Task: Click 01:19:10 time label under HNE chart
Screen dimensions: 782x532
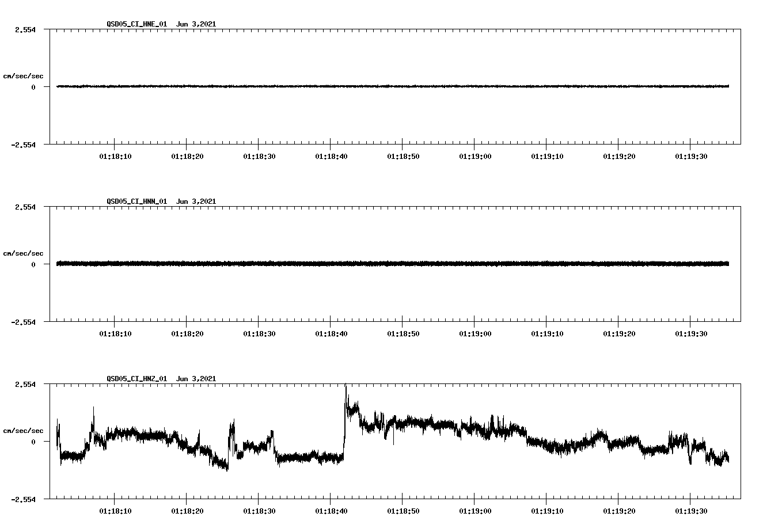Action: 547,156
